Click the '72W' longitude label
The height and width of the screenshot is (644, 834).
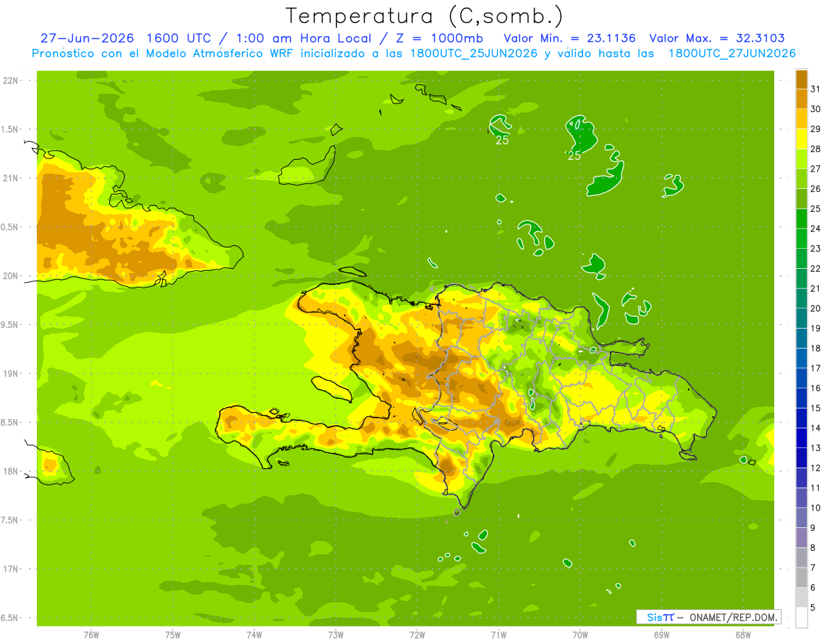(417, 634)
